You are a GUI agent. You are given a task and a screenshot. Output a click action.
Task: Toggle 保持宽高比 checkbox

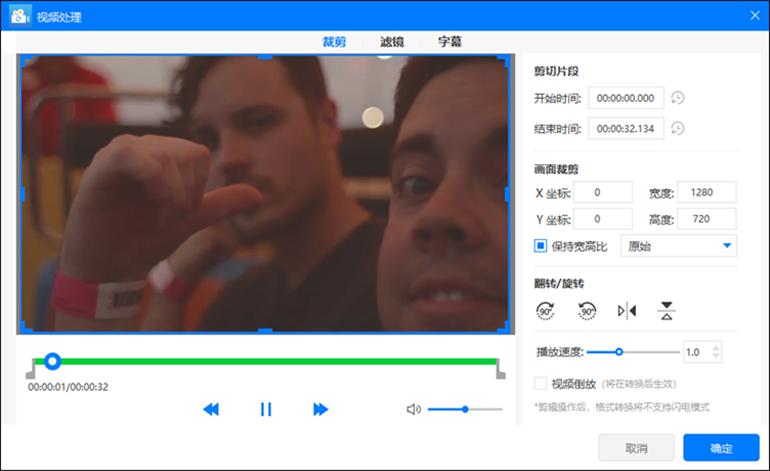pyautogui.click(x=540, y=246)
